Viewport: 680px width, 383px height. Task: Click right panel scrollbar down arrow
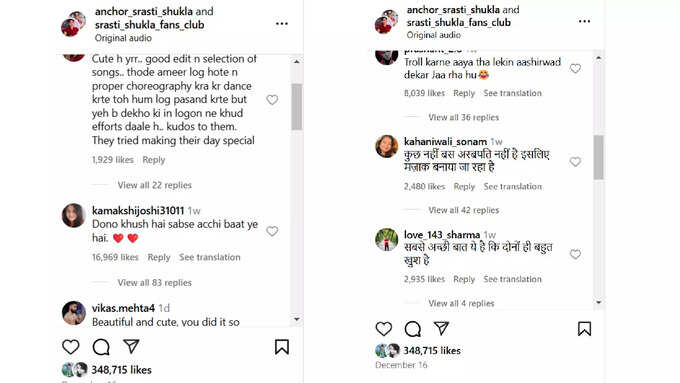(598, 302)
